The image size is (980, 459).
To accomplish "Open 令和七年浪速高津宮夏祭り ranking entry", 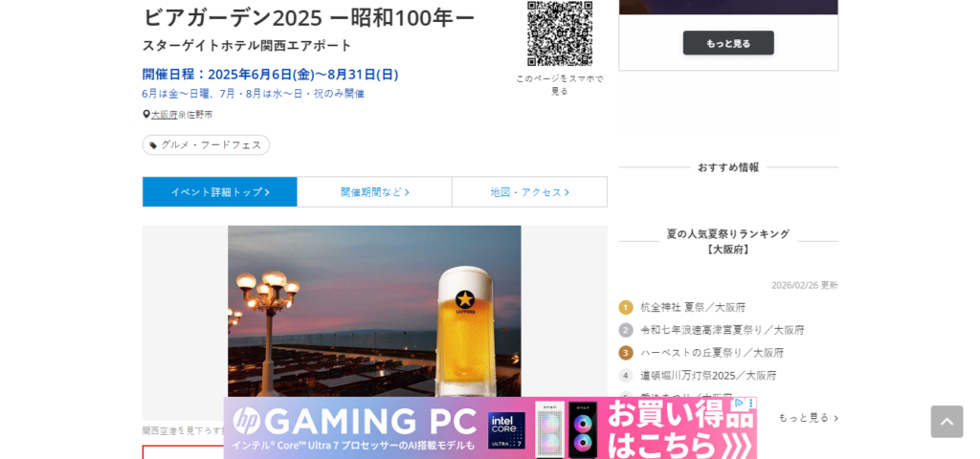I will tap(722, 330).
